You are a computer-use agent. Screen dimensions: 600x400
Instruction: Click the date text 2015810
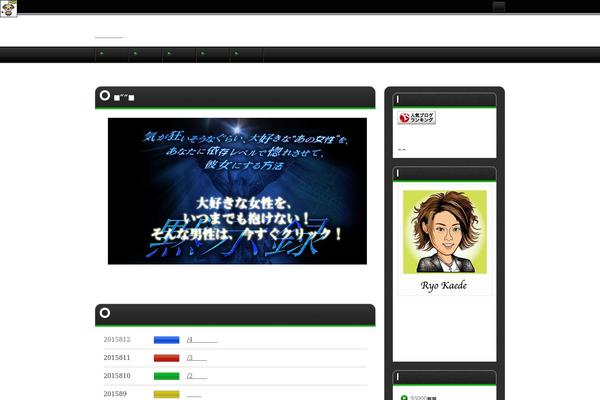point(117,376)
